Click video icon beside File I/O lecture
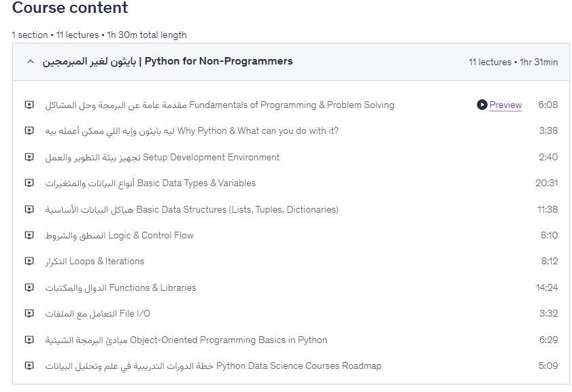572x392 pixels. pyautogui.click(x=29, y=314)
